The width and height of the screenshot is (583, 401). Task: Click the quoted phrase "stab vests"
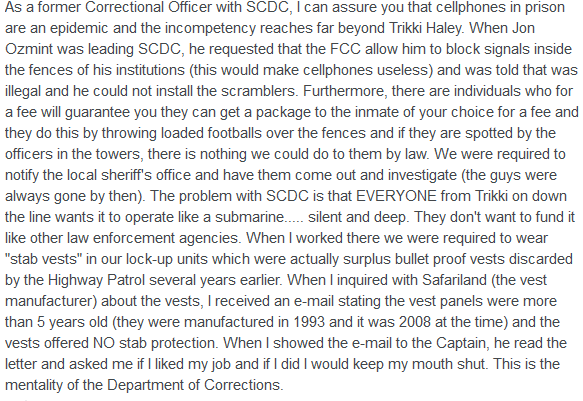coord(44,259)
